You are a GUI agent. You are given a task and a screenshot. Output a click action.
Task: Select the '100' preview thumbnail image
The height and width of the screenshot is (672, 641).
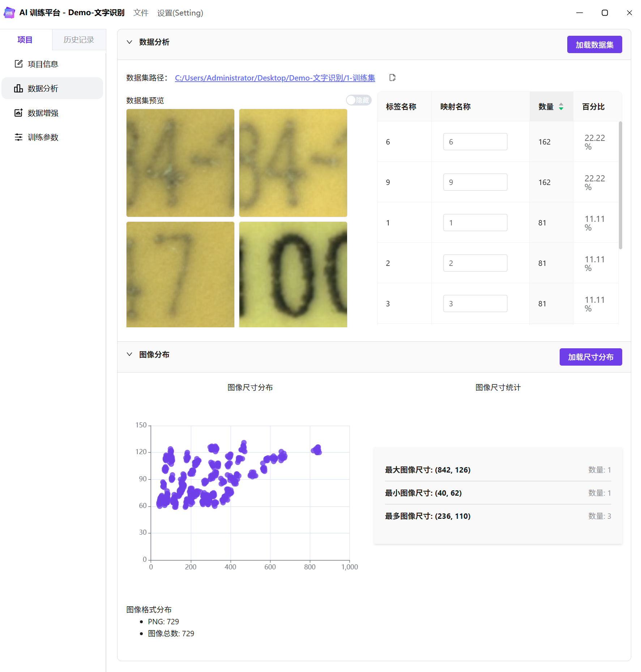(x=293, y=274)
